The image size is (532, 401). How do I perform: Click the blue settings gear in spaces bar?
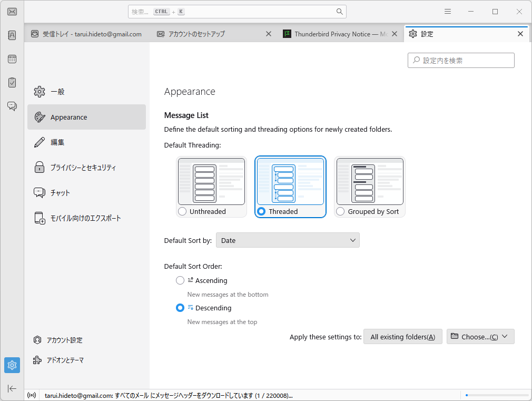[x=12, y=365]
